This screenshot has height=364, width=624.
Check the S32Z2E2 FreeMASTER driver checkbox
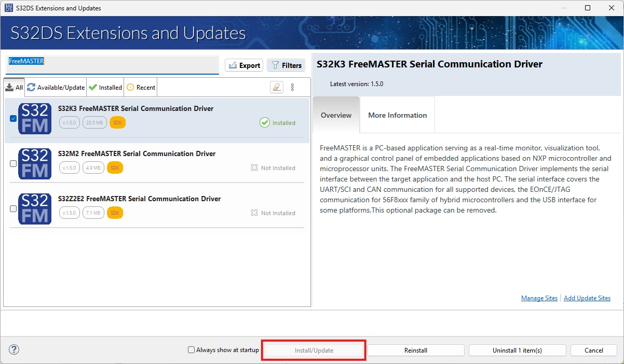coord(13,208)
